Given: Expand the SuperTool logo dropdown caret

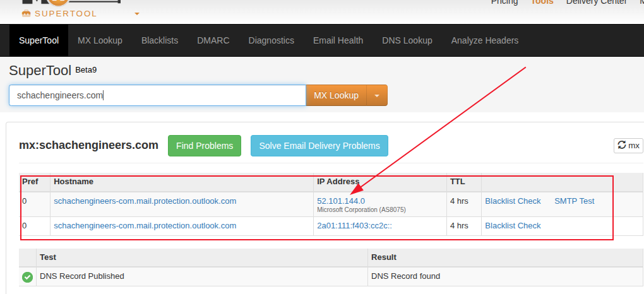Looking at the screenshot, I should [137, 13].
